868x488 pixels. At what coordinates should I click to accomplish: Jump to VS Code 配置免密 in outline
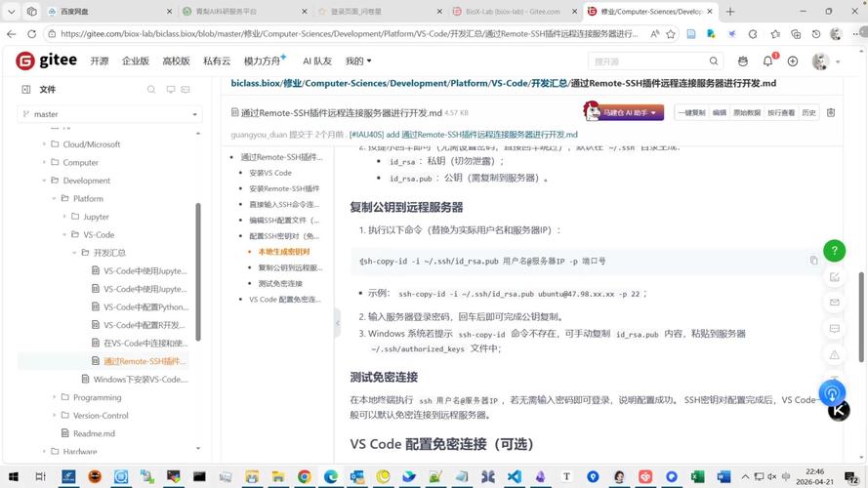[284, 300]
